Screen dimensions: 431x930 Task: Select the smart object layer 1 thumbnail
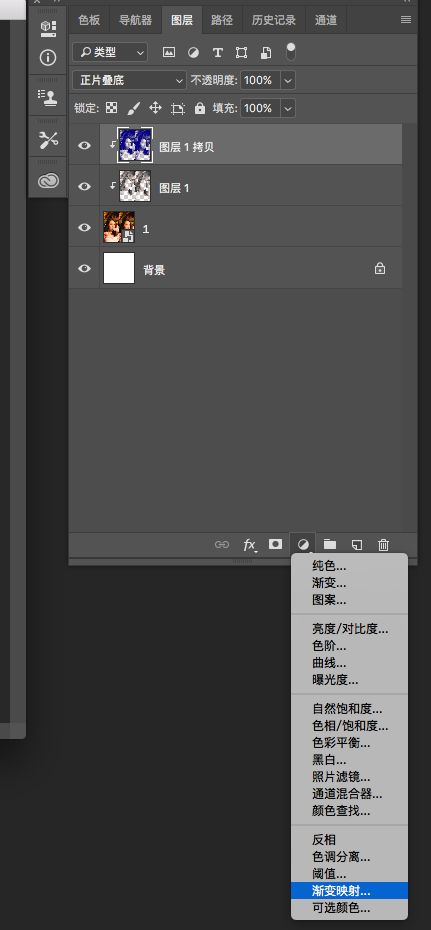click(x=119, y=227)
